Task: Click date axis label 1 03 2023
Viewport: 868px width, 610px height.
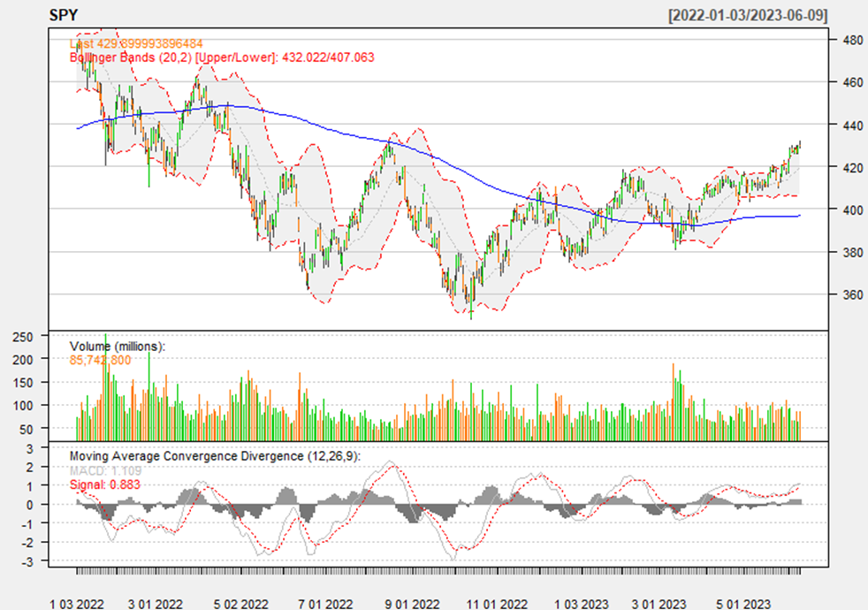Action: click(x=582, y=603)
